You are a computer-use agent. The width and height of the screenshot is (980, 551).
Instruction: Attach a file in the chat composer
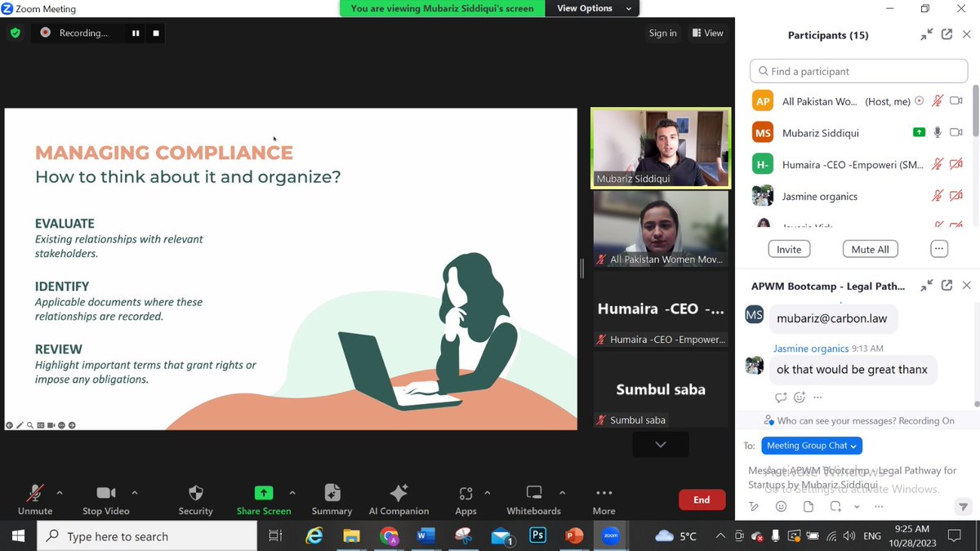click(x=808, y=506)
